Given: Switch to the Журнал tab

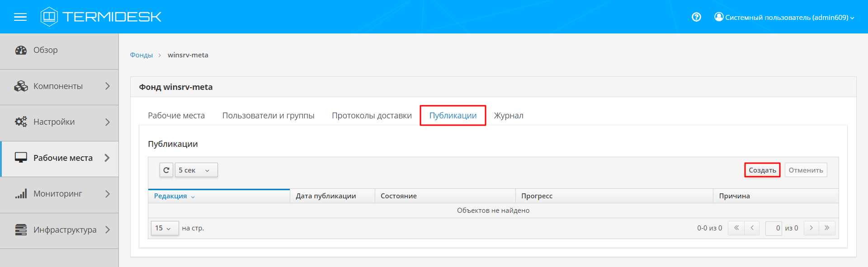Looking at the screenshot, I should pyautogui.click(x=509, y=116).
